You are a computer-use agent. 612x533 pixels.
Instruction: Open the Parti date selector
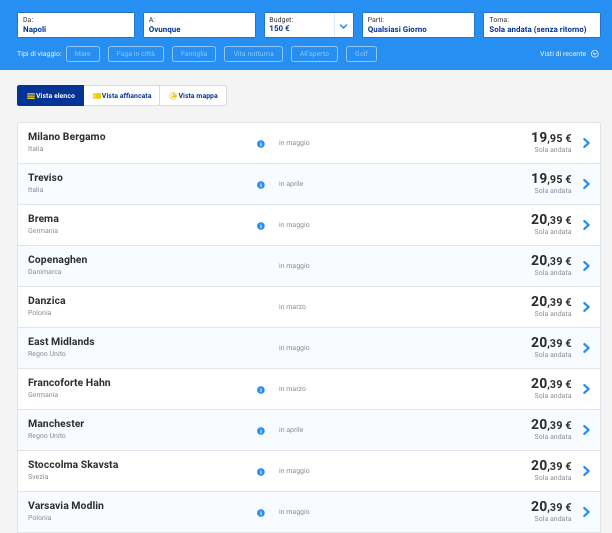pos(419,25)
